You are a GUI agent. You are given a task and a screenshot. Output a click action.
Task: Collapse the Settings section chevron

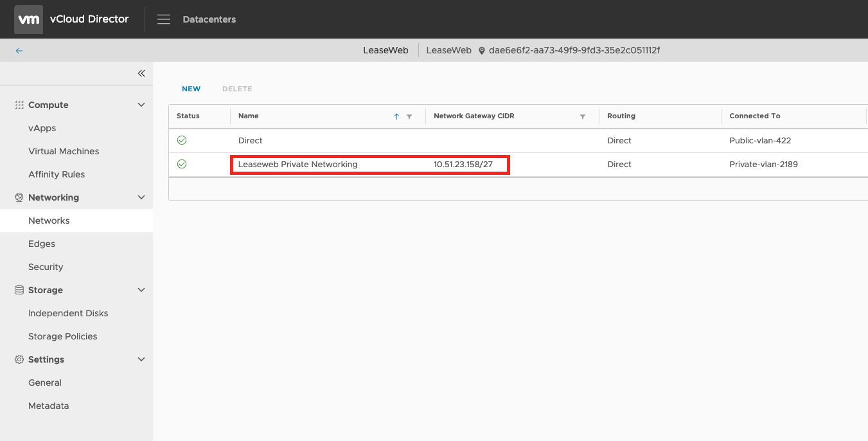tap(141, 359)
